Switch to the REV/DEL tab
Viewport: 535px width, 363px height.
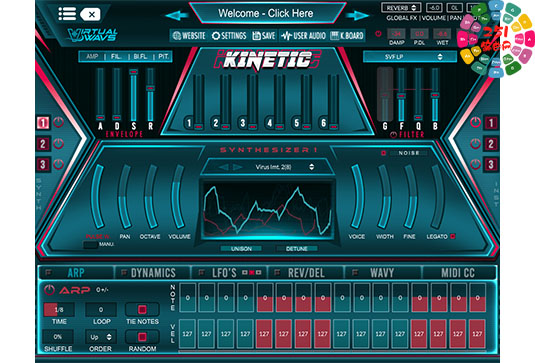coord(306,273)
